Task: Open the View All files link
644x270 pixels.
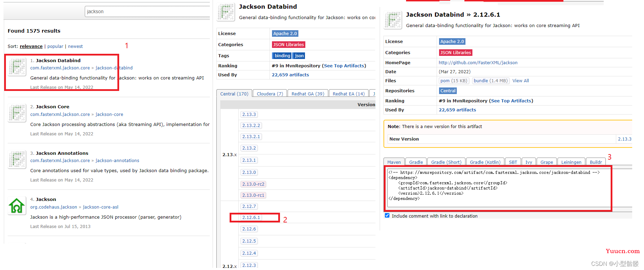Action: point(521,81)
